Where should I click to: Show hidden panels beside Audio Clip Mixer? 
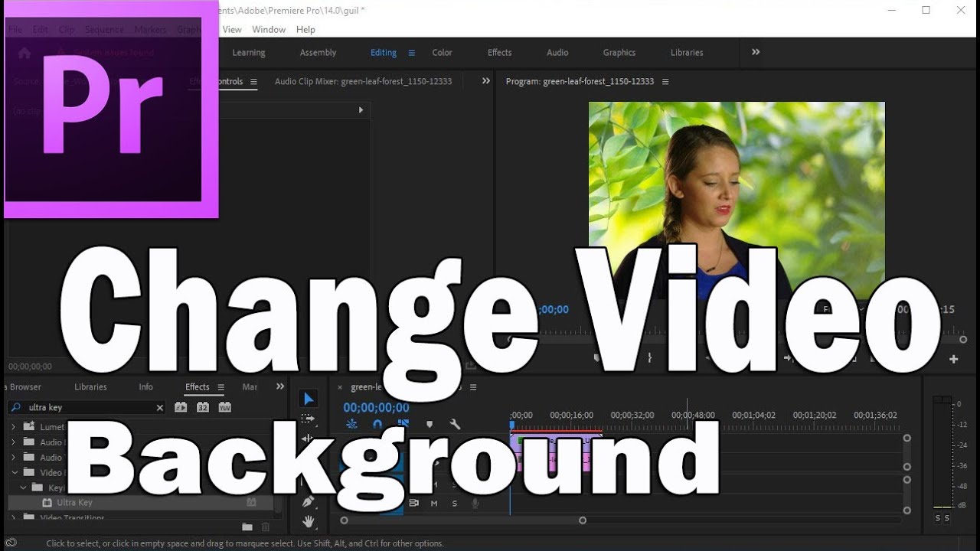coord(485,80)
